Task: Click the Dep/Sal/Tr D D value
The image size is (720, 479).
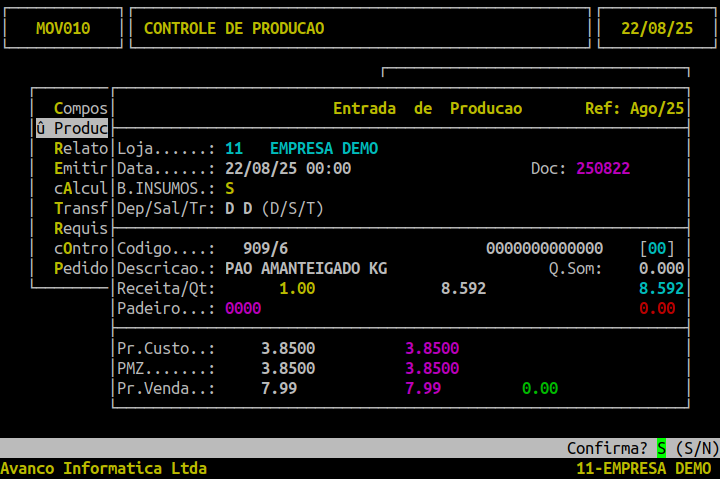Action: tap(238, 208)
